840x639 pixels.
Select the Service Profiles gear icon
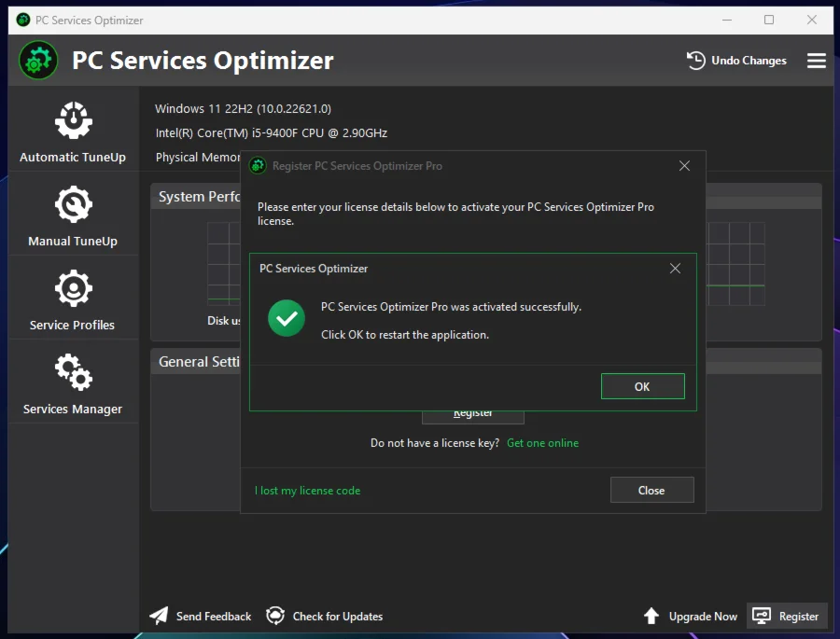tap(73, 288)
